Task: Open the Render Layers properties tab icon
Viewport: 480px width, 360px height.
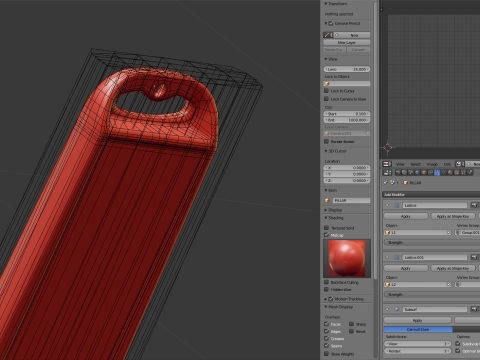Action: tap(404, 172)
